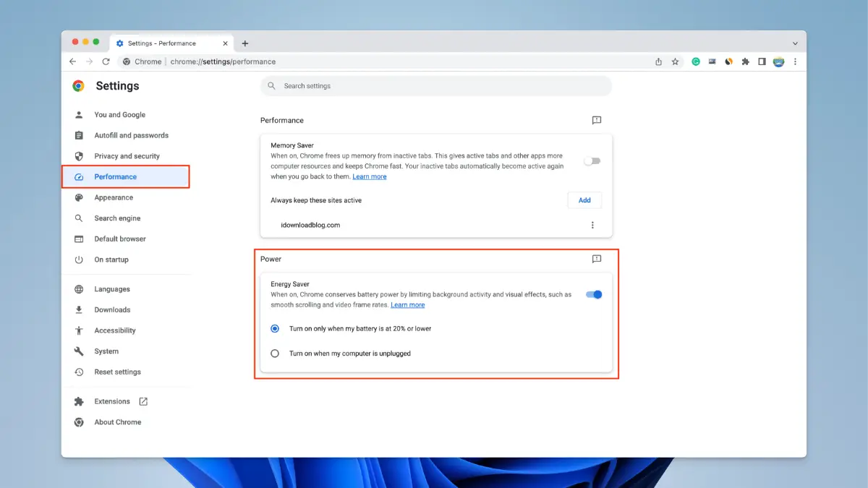Click the Memory Saver heading
868x488 pixels.
292,145
